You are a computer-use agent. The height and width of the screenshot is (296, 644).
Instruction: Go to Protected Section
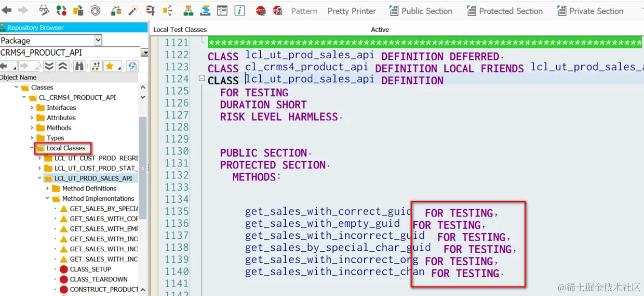pos(505,11)
